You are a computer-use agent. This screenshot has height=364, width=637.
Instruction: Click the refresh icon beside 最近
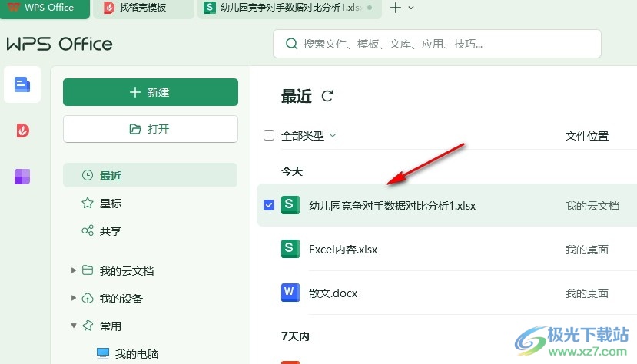327,96
